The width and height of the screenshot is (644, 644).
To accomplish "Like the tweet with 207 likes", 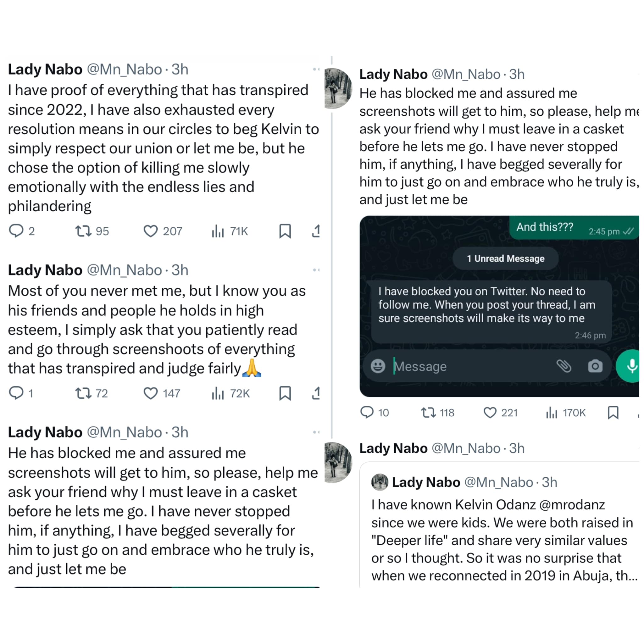I will click(150, 231).
